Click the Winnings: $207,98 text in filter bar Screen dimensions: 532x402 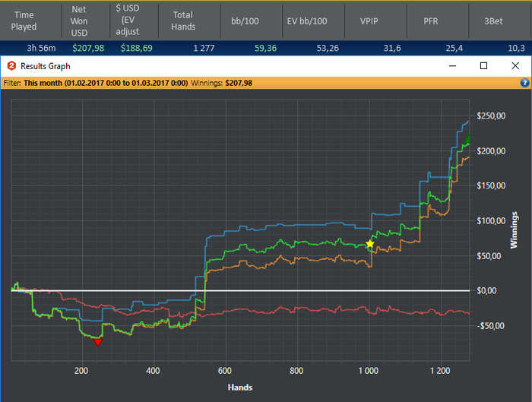(x=222, y=83)
